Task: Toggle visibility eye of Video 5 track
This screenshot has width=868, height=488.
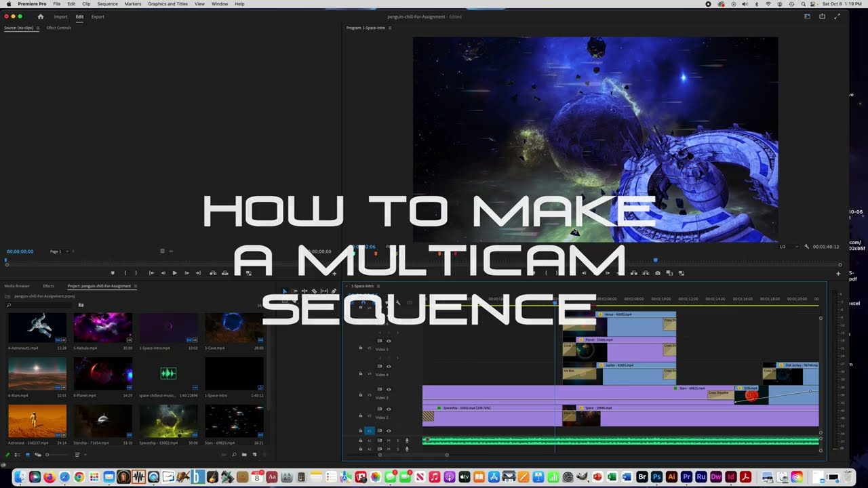Action: [389, 341]
